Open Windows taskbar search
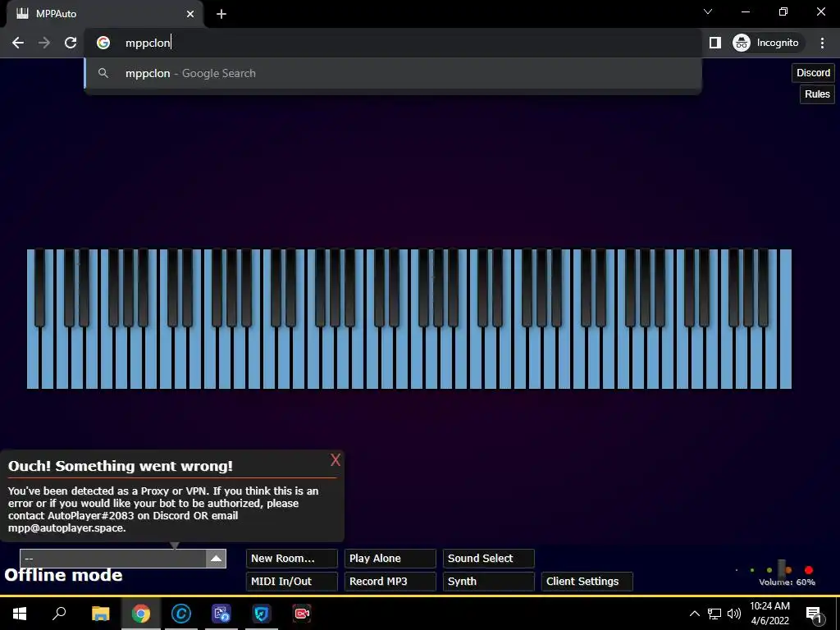 [59, 614]
